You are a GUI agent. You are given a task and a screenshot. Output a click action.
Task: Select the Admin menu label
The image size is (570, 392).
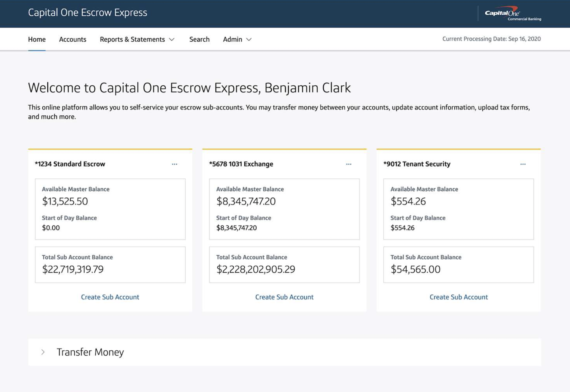pos(232,39)
